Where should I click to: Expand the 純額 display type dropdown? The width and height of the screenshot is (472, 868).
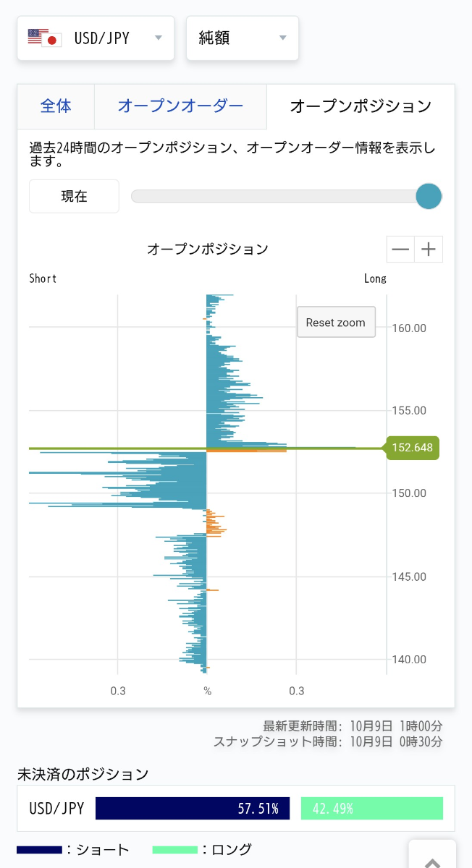point(242,38)
